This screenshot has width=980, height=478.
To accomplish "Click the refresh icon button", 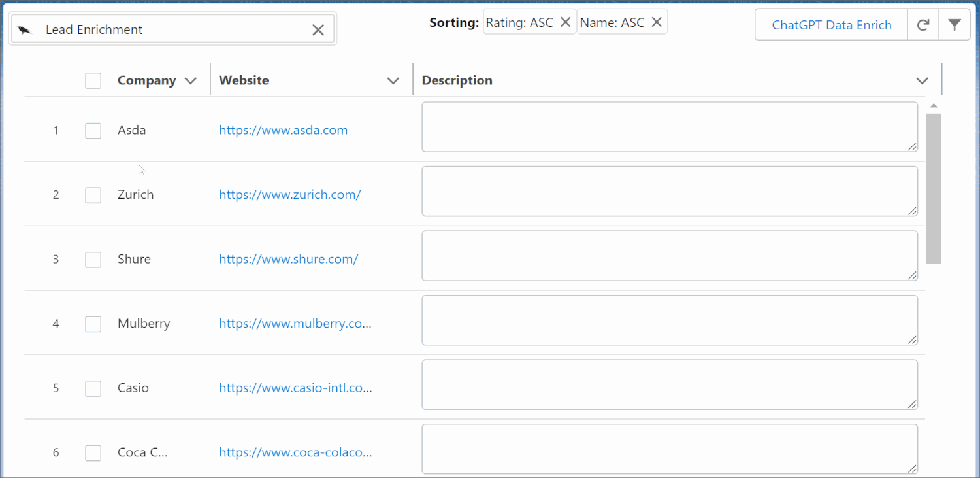I will click(x=923, y=25).
